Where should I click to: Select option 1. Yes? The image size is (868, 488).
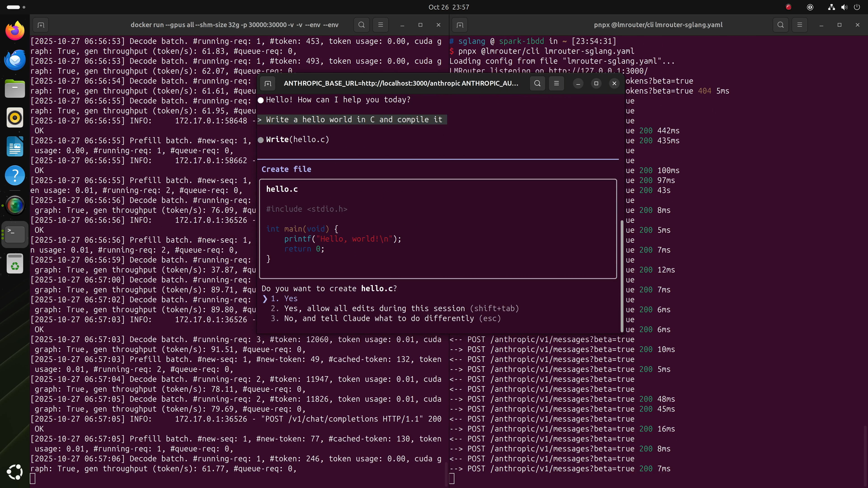click(x=290, y=298)
